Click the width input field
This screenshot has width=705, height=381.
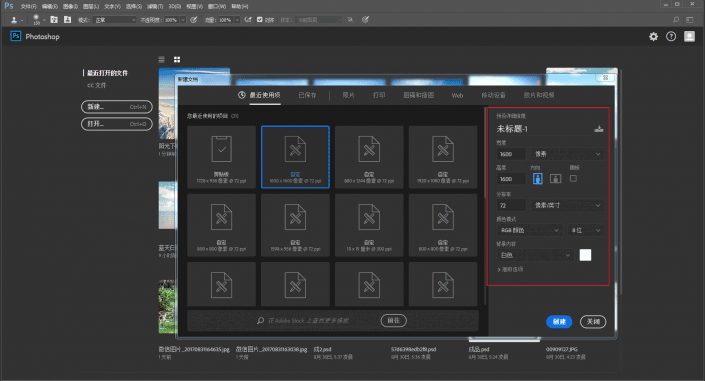point(511,154)
